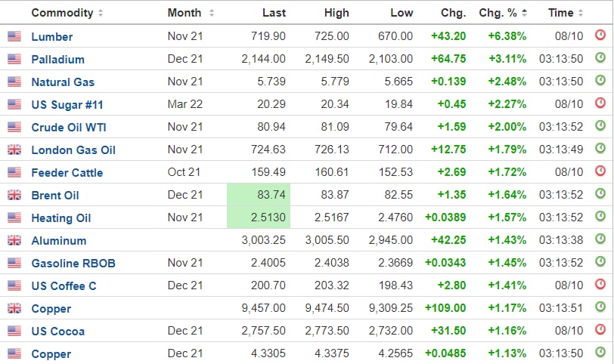The width and height of the screenshot is (614, 364).
Task: Click the US flag icon beside Gasoline RBOB
Action: pyautogui.click(x=14, y=263)
